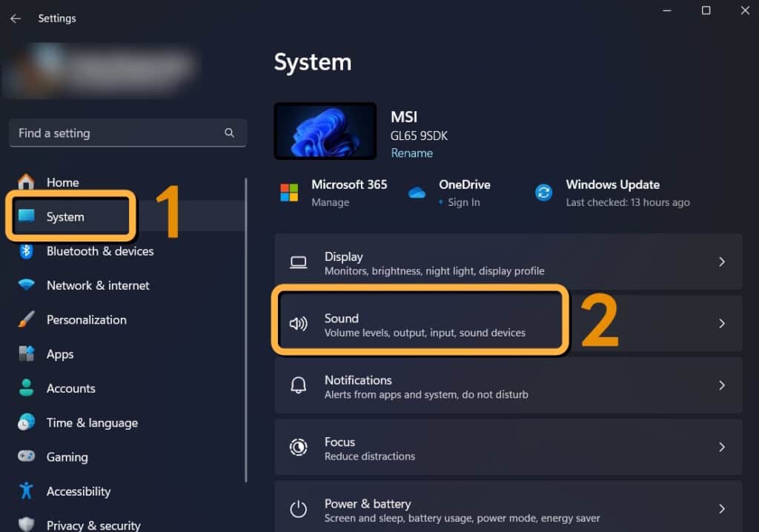
Task: Click the OneDrive cloud icon
Action: [x=417, y=193]
